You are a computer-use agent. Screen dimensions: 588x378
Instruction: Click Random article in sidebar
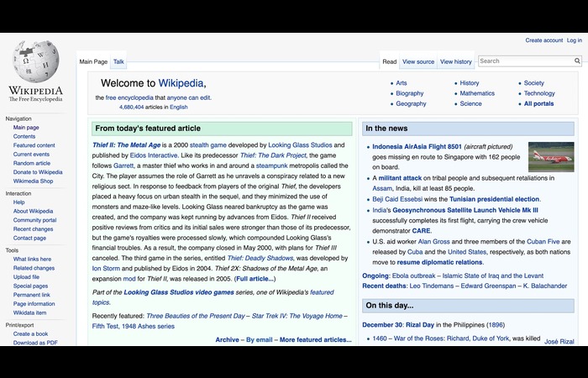pos(32,164)
